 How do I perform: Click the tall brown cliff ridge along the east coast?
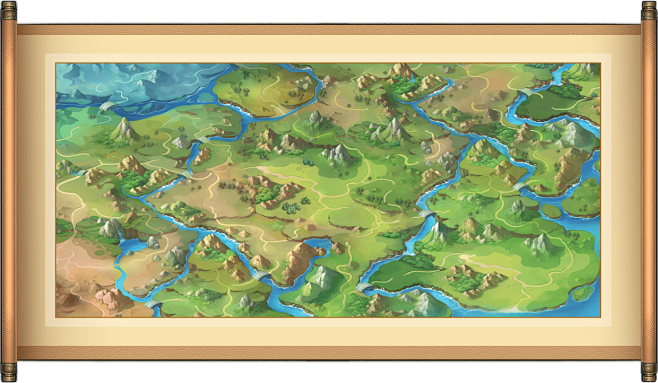click(569, 168)
